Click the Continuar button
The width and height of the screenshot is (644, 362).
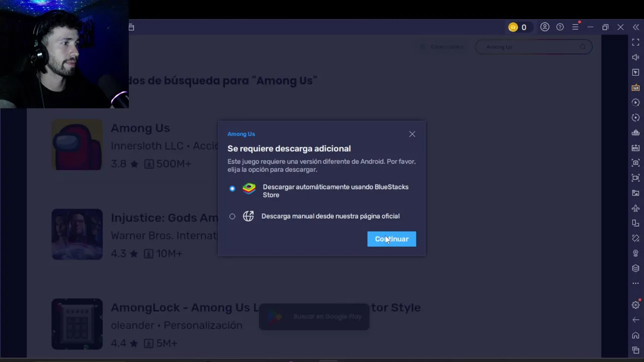[391, 239]
